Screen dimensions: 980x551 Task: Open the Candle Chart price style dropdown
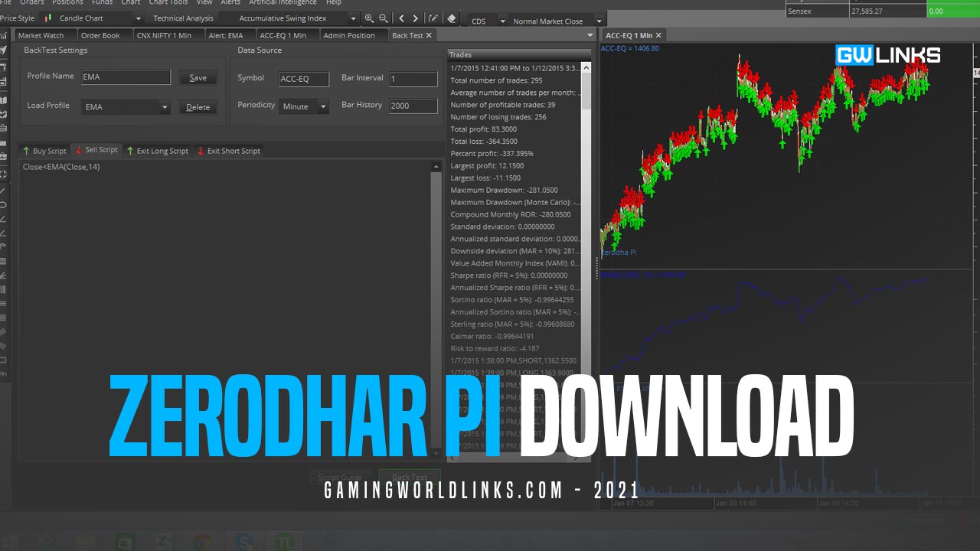tap(138, 18)
